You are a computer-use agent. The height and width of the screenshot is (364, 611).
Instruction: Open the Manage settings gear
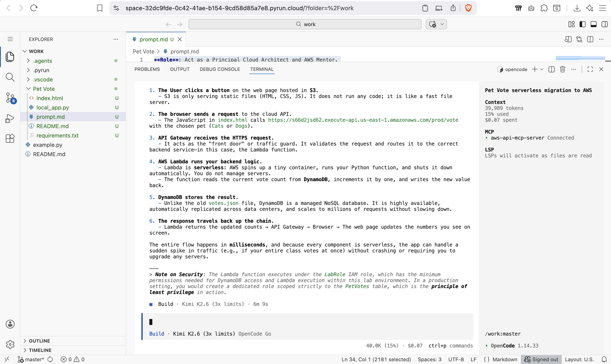click(x=10, y=344)
